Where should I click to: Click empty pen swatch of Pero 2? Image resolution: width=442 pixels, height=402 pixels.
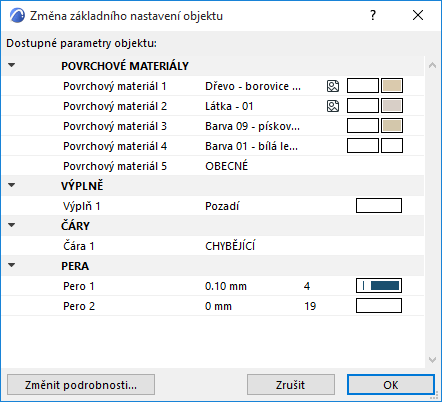click(x=379, y=305)
